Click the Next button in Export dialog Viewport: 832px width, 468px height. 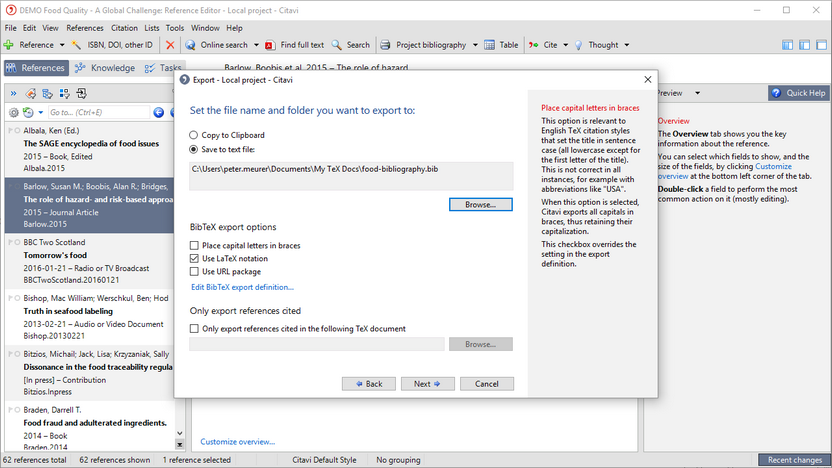tap(428, 384)
